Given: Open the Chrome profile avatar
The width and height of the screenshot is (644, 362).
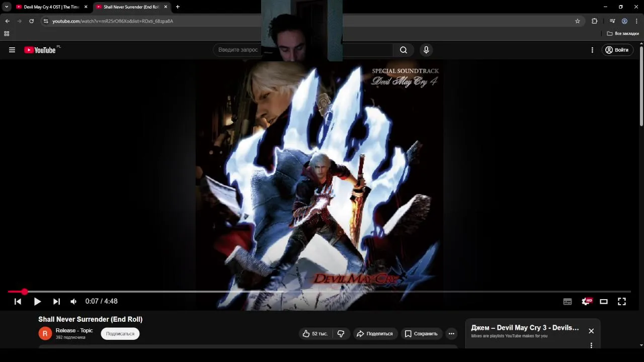Looking at the screenshot, I should tap(624, 21).
